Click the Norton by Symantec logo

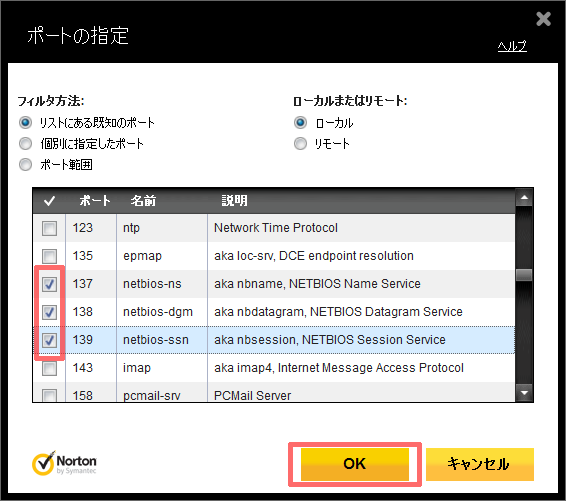coord(64,463)
